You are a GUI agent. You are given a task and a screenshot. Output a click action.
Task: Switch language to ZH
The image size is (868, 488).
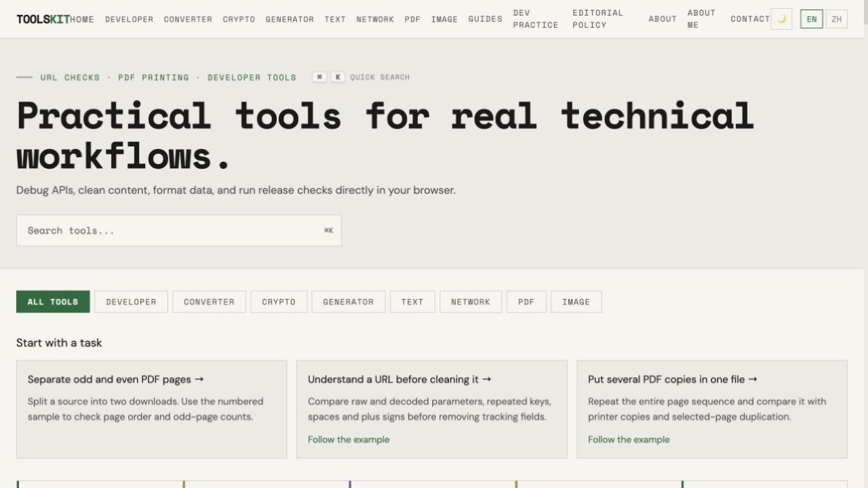pyautogui.click(x=837, y=19)
